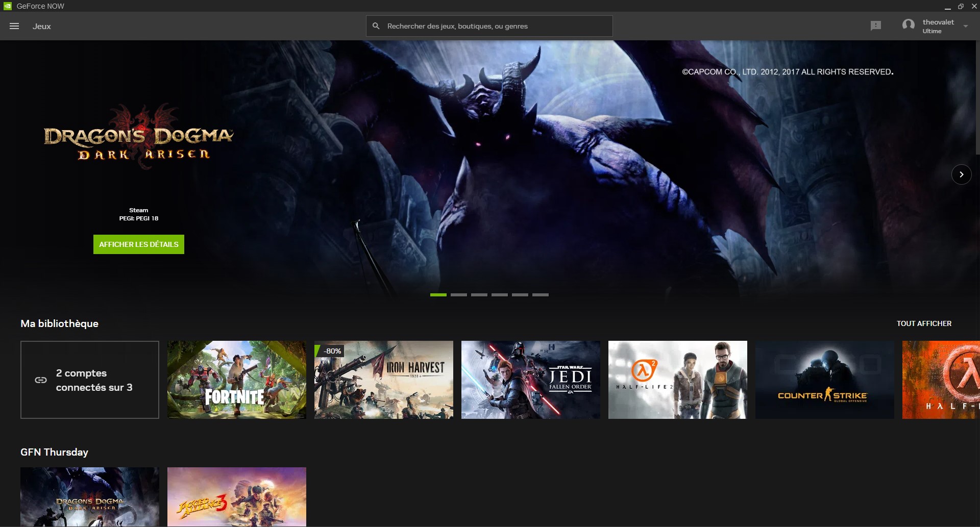980x527 pixels.
Task: Click the Ma bibliothèque heading
Action: pos(60,323)
